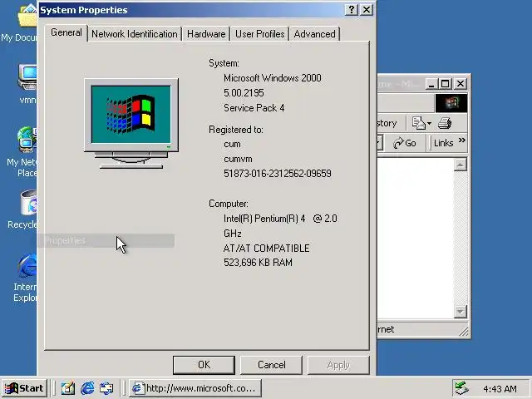Screen dimensions: 532x399
Task: Confirm with the OK button
Action: (x=204, y=365)
